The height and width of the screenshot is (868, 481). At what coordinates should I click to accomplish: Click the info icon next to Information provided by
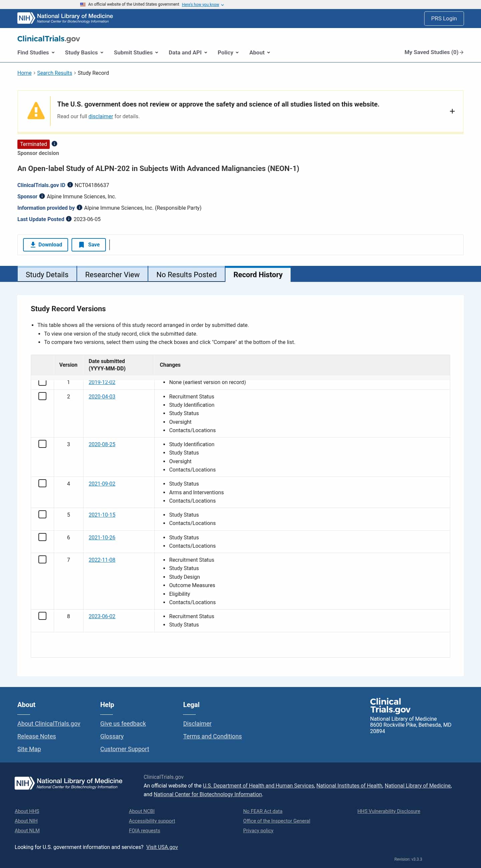79,208
